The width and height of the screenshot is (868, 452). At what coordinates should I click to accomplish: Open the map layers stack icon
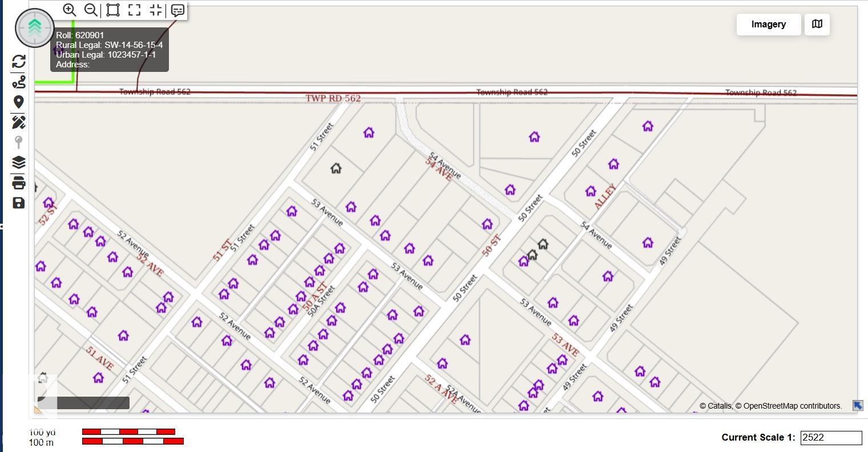tap(19, 162)
